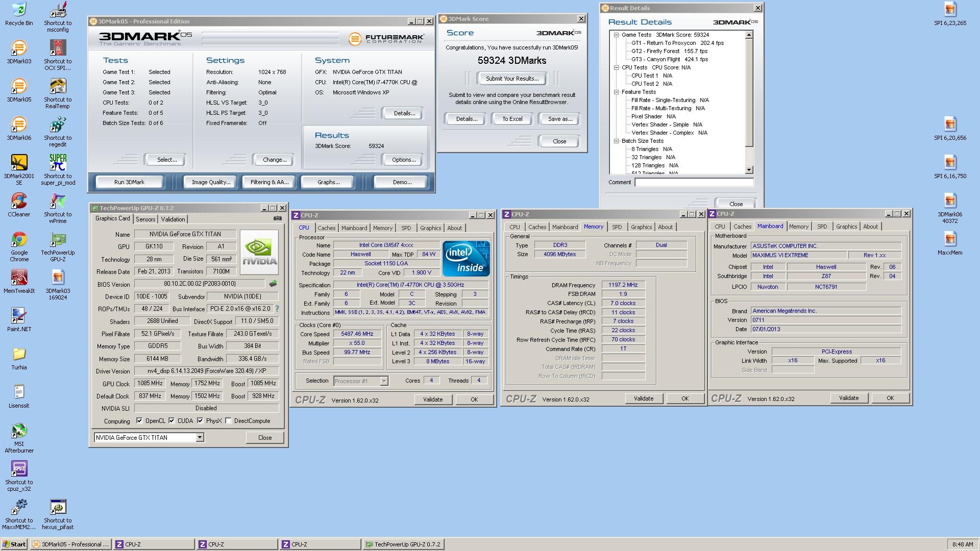
Task: Open Graphics tab in CPU-Z Mainboard window
Action: pos(846,227)
